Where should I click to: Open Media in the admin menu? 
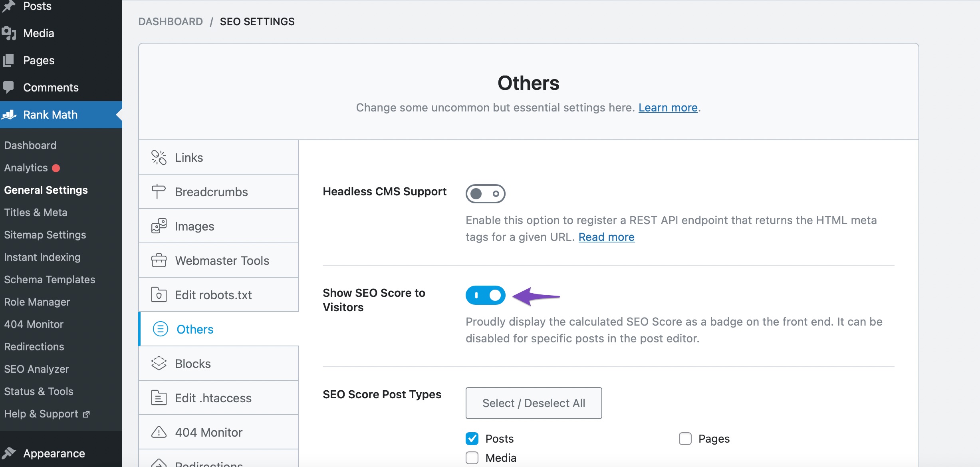[61, 33]
